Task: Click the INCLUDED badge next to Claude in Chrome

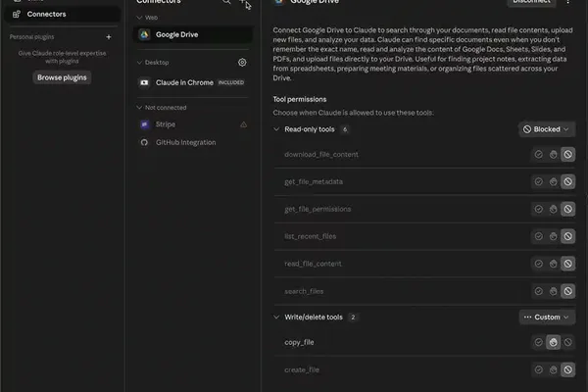Action: point(231,82)
